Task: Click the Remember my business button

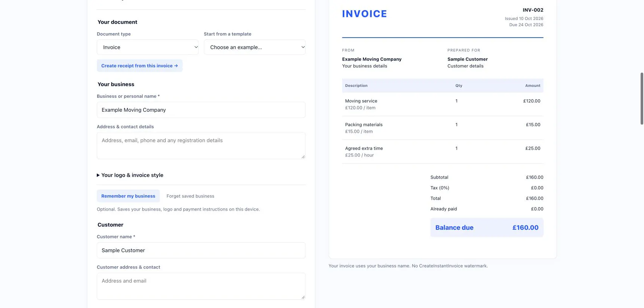Action: pyautogui.click(x=128, y=196)
